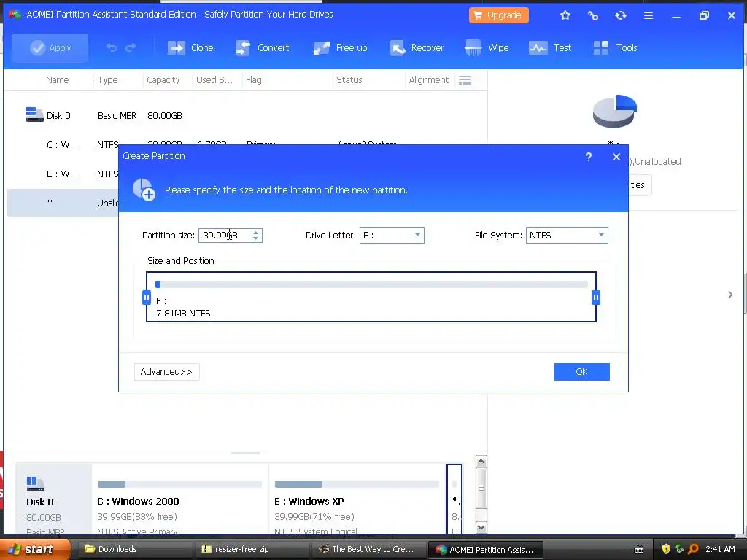Click the Type column header
Screen dimensions: 747x560
108,80
